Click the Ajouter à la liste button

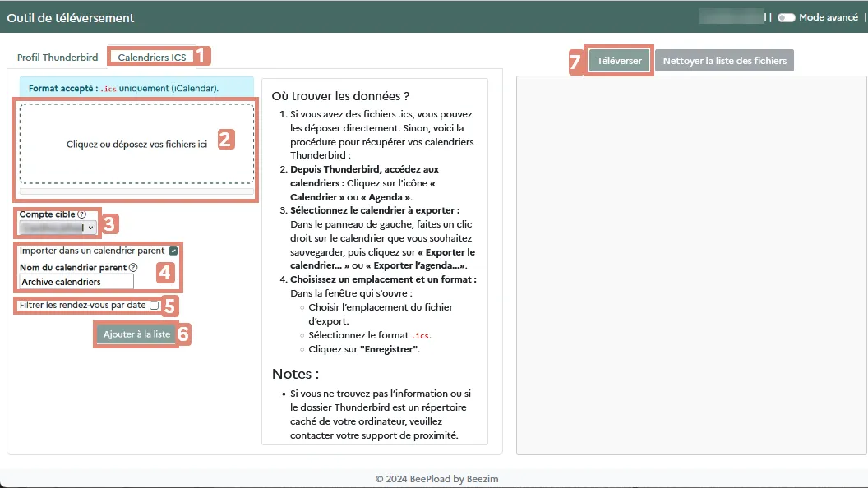click(x=136, y=334)
